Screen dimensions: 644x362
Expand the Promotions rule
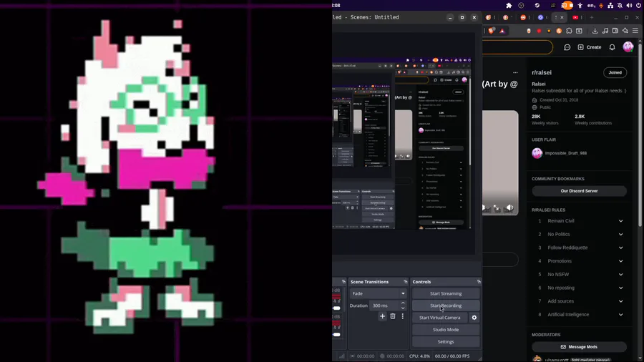tap(580, 261)
